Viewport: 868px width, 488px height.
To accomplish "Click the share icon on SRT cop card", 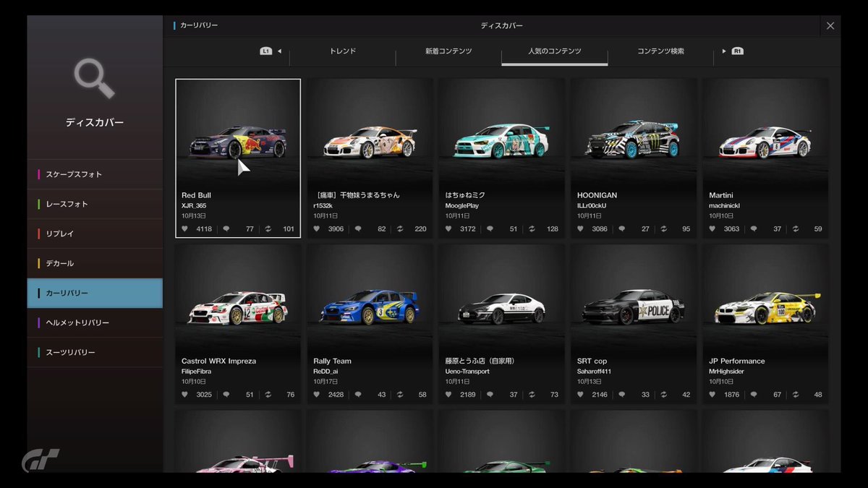I will pos(663,395).
